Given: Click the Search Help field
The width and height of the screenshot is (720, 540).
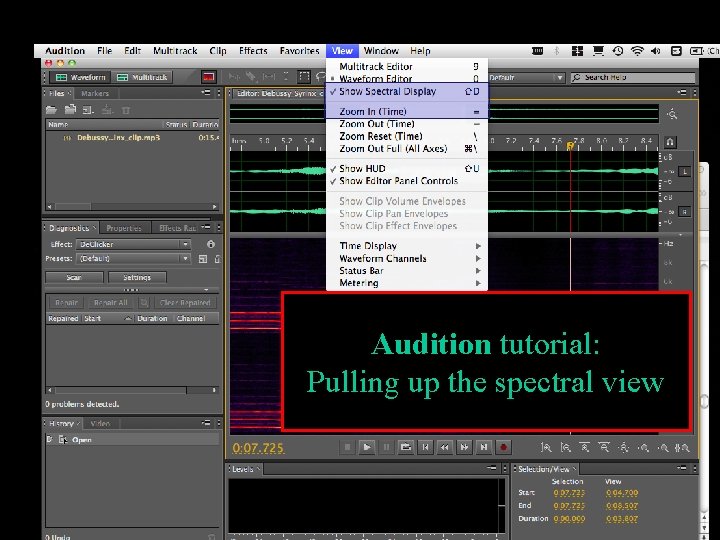Looking at the screenshot, I should click(x=633, y=78).
